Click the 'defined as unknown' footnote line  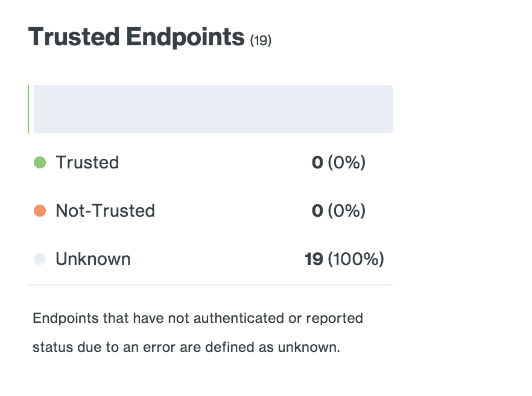point(186,348)
